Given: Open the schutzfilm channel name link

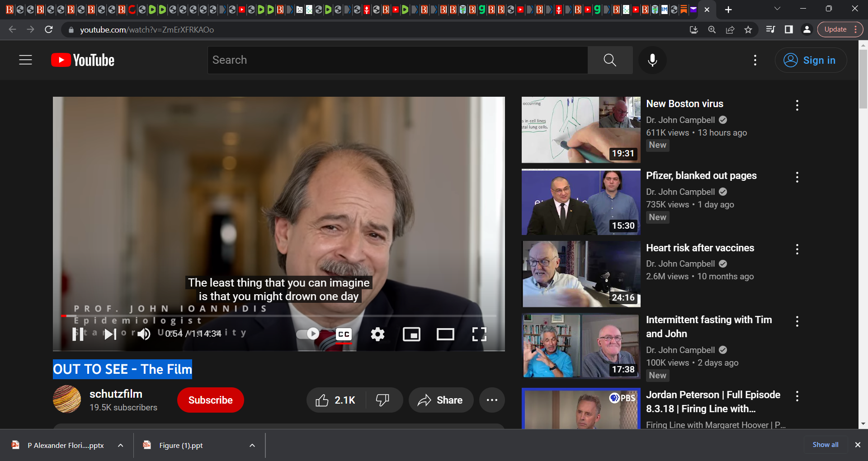Looking at the screenshot, I should [x=116, y=394].
